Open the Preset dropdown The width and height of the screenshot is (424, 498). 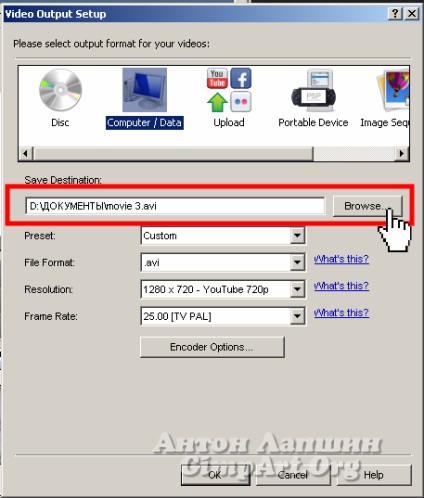coord(297,236)
